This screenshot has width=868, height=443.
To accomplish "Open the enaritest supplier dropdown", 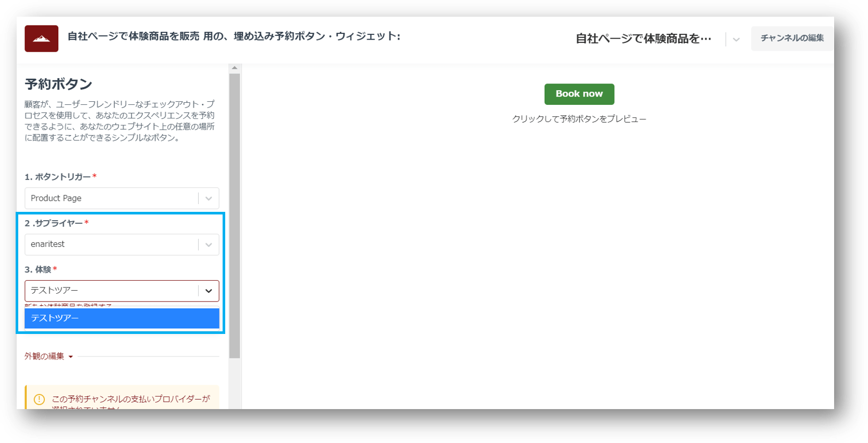I will click(111, 245).
